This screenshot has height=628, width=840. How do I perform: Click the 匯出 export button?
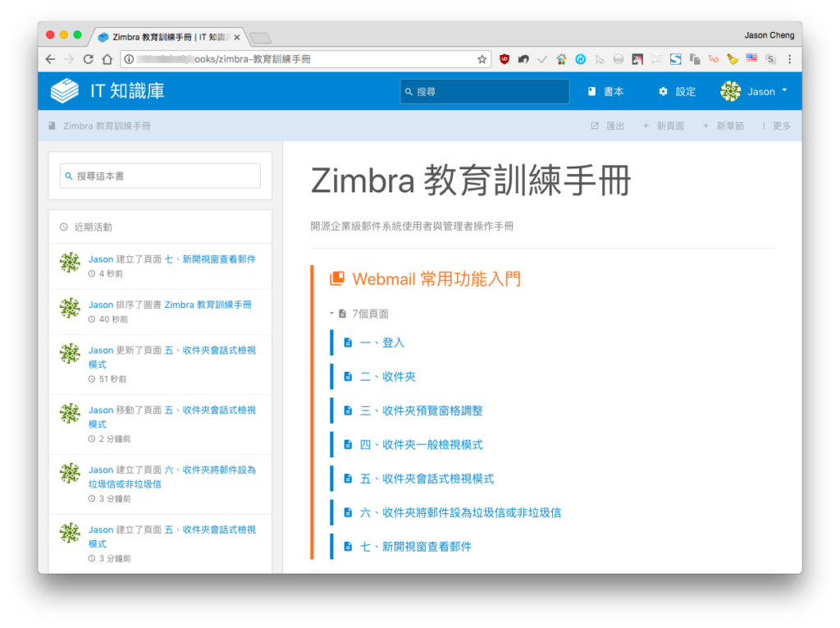coord(608,126)
